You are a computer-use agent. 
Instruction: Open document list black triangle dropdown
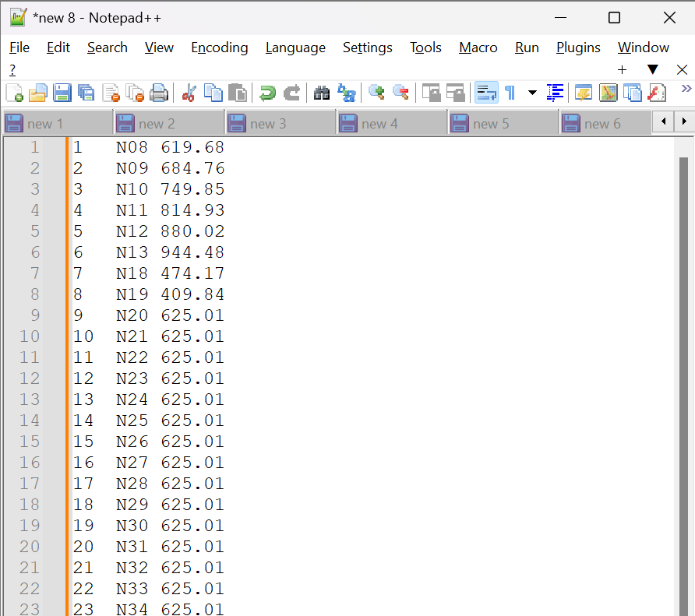click(x=652, y=69)
